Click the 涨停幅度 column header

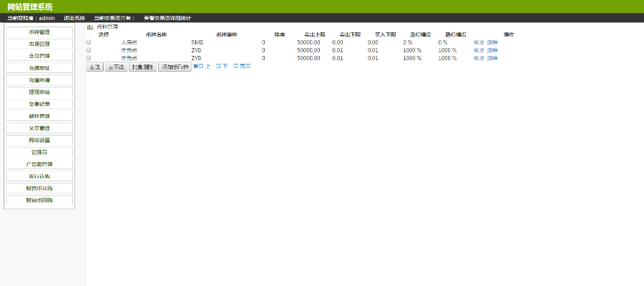tap(421, 34)
